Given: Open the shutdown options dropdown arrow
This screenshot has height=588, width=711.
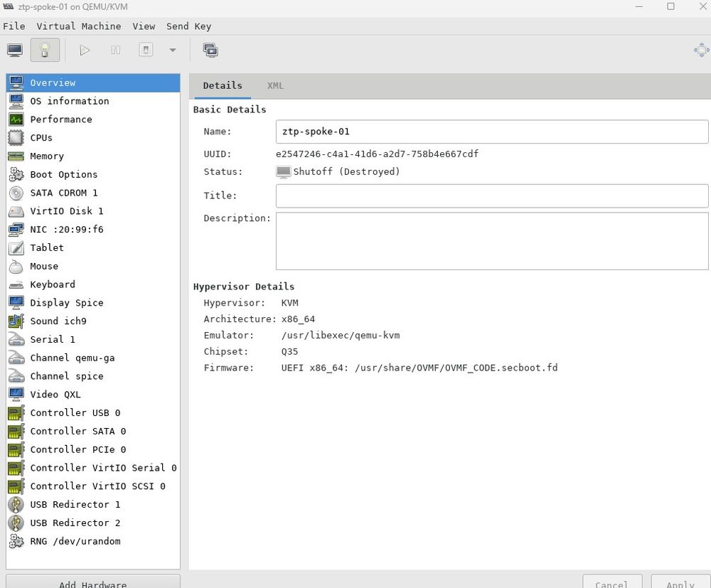Looking at the screenshot, I should coord(171,50).
